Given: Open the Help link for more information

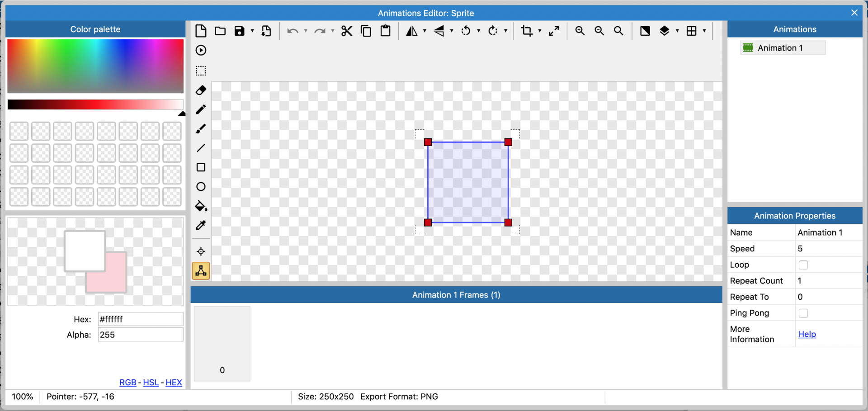Looking at the screenshot, I should tap(807, 334).
